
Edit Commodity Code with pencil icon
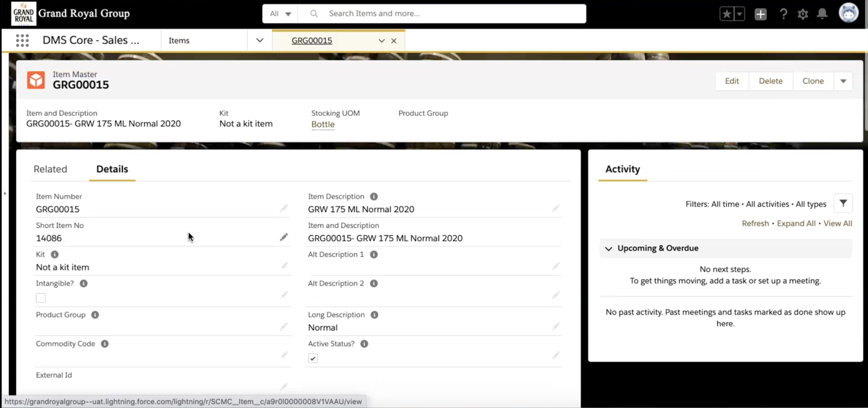(284, 355)
